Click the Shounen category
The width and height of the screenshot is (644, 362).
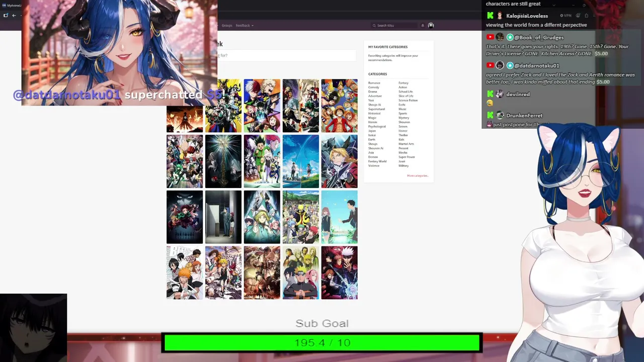click(404, 122)
